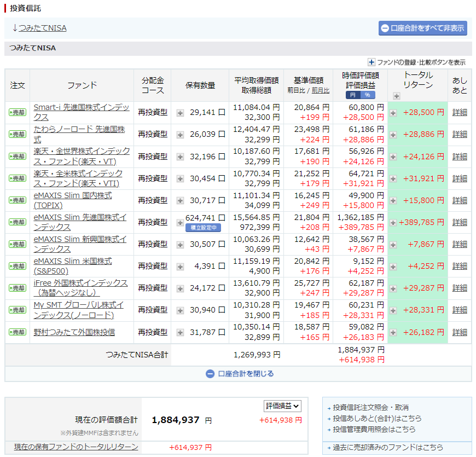
Task: Expand total return plus for +389,785 円 row
Action: coord(393,223)
